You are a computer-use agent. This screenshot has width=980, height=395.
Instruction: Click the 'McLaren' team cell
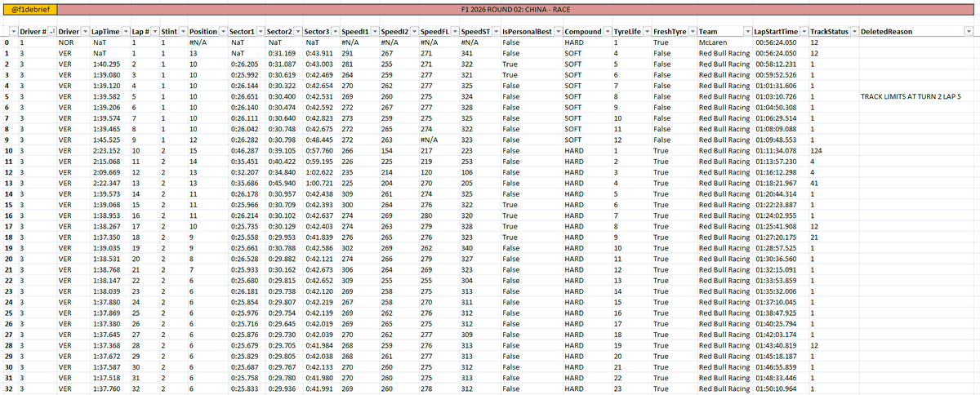[714, 42]
